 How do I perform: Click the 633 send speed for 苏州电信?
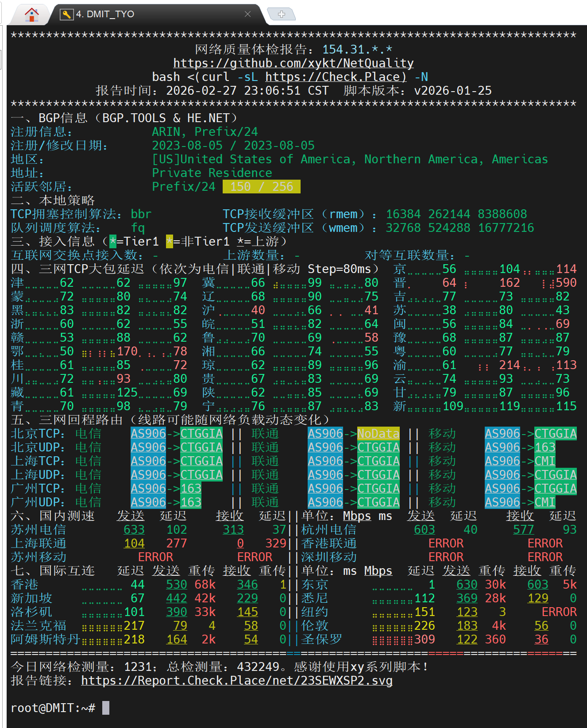tap(134, 530)
